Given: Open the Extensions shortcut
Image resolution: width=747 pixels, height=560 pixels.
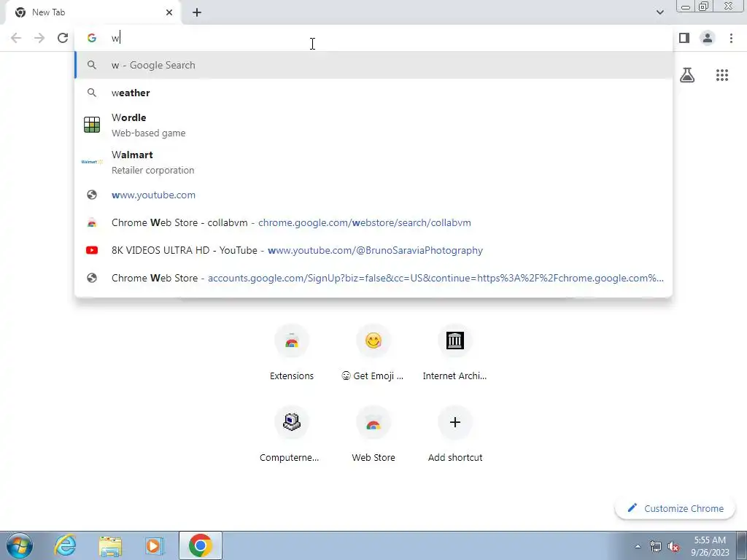Looking at the screenshot, I should tap(292, 354).
